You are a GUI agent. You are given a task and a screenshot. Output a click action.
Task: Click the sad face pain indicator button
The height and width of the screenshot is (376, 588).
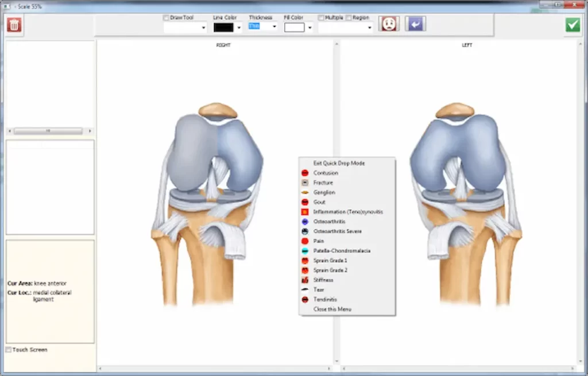click(389, 24)
